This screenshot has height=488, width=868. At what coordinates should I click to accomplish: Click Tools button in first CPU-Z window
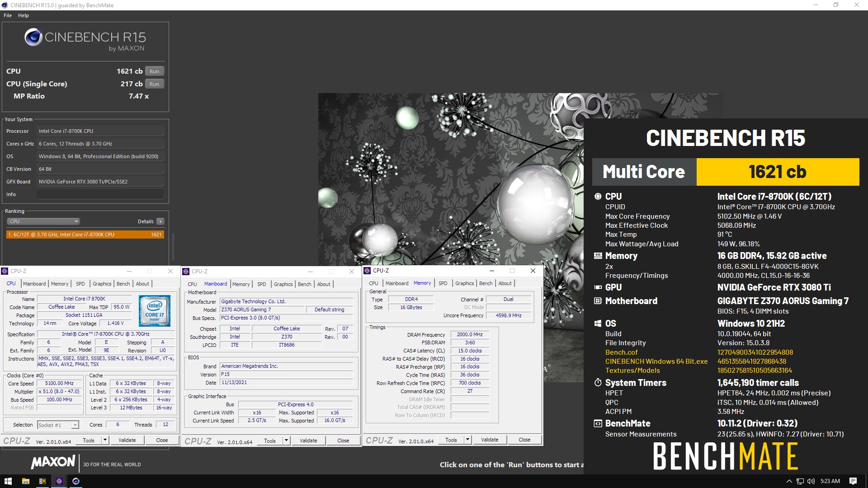pos(89,440)
